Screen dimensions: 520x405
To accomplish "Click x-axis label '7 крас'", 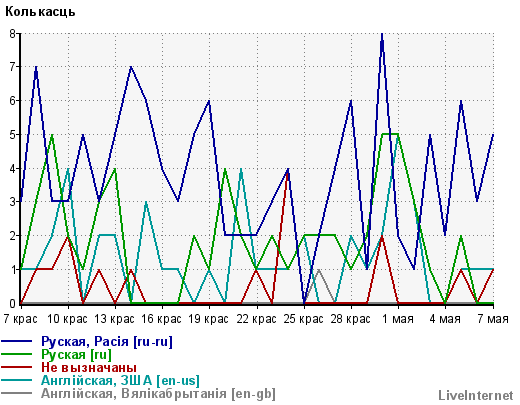I will tap(21, 319).
